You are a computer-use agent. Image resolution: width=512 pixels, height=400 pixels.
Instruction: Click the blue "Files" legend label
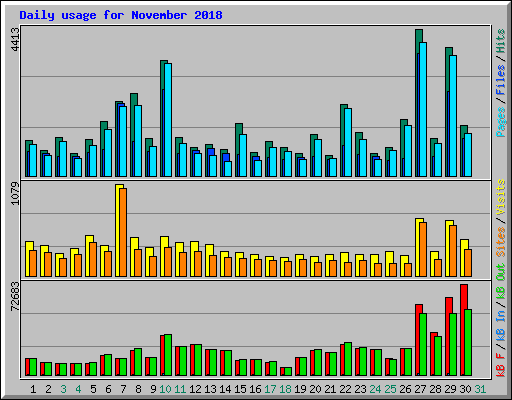click(x=501, y=80)
